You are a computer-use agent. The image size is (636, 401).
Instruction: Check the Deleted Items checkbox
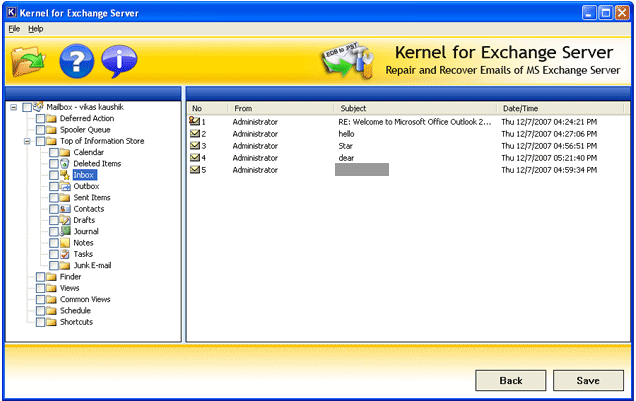(x=54, y=164)
